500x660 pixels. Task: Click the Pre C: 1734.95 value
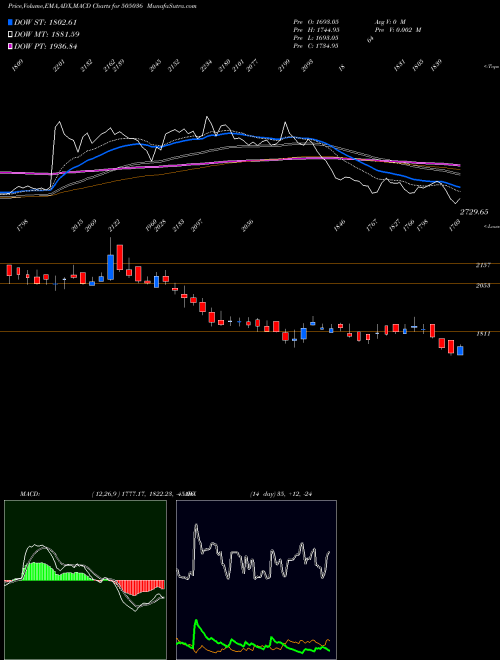tap(316, 46)
